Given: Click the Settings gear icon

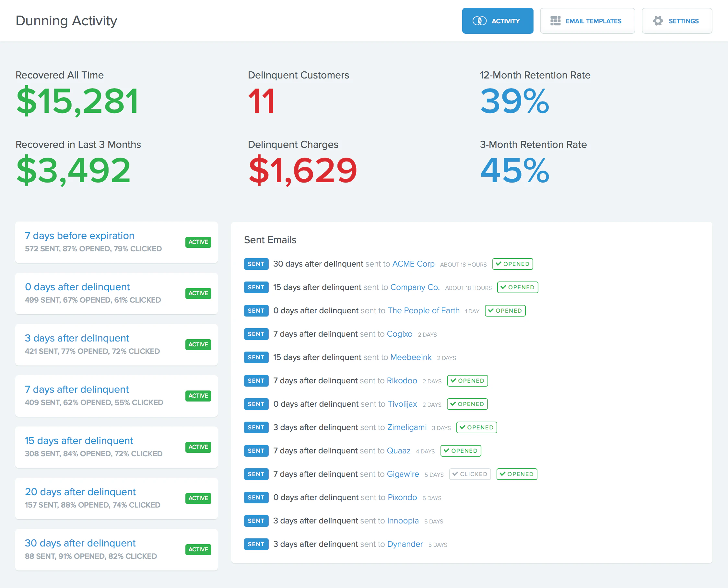Looking at the screenshot, I should pos(658,21).
